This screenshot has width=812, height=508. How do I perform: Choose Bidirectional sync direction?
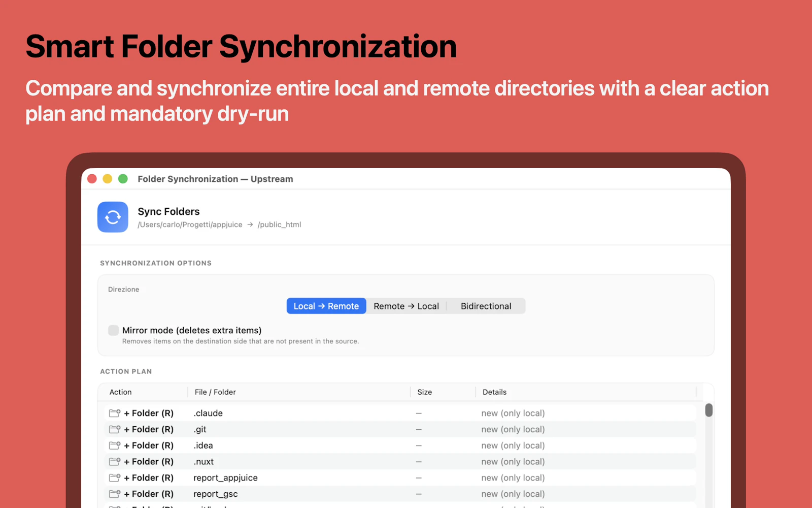click(486, 306)
